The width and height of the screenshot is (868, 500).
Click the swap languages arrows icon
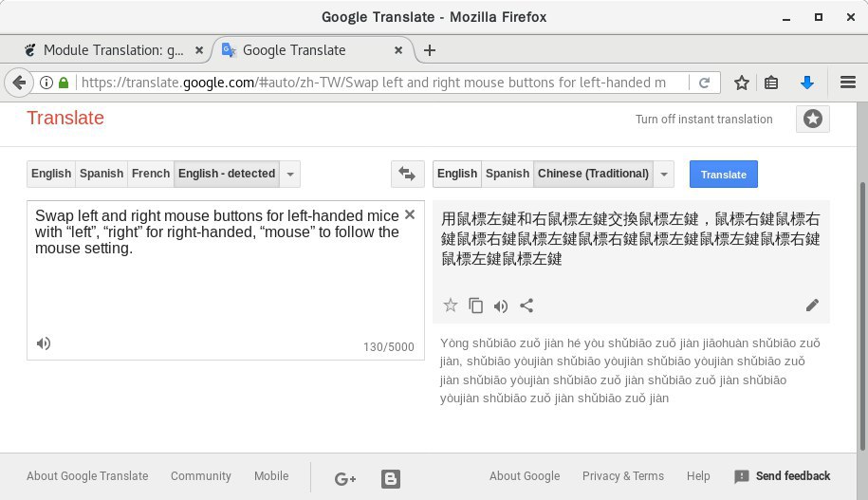pos(407,174)
